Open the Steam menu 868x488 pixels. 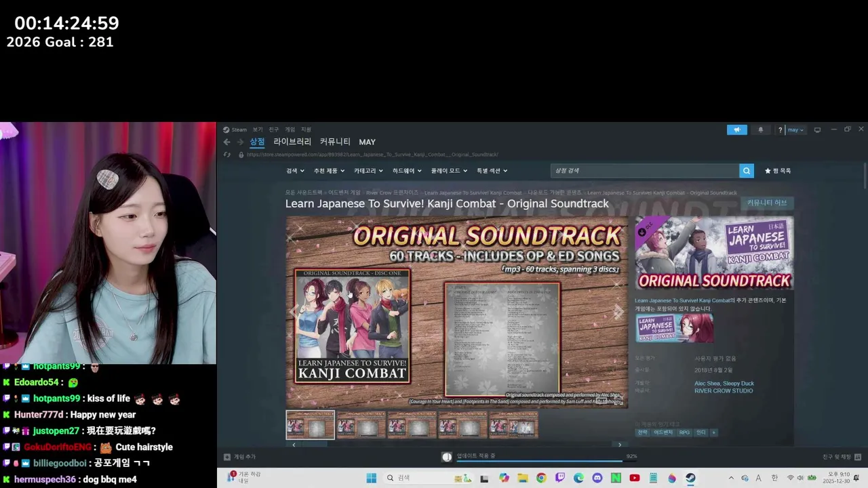click(x=239, y=129)
